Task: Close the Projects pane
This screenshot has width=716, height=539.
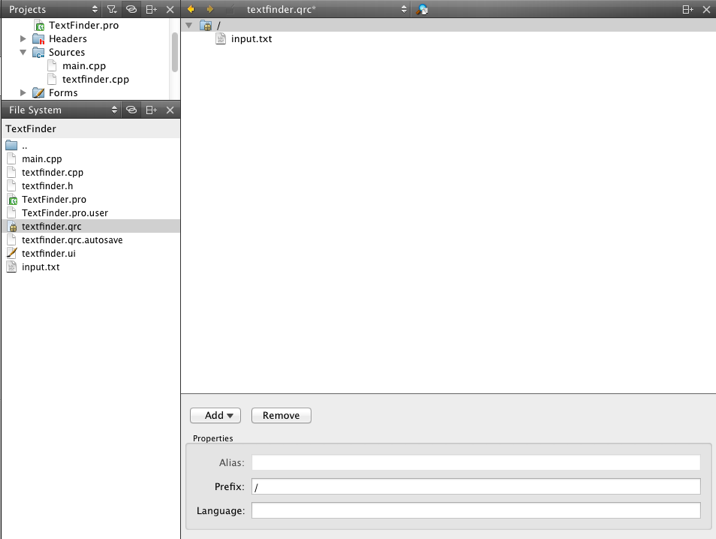Action: (x=170, y=9)
